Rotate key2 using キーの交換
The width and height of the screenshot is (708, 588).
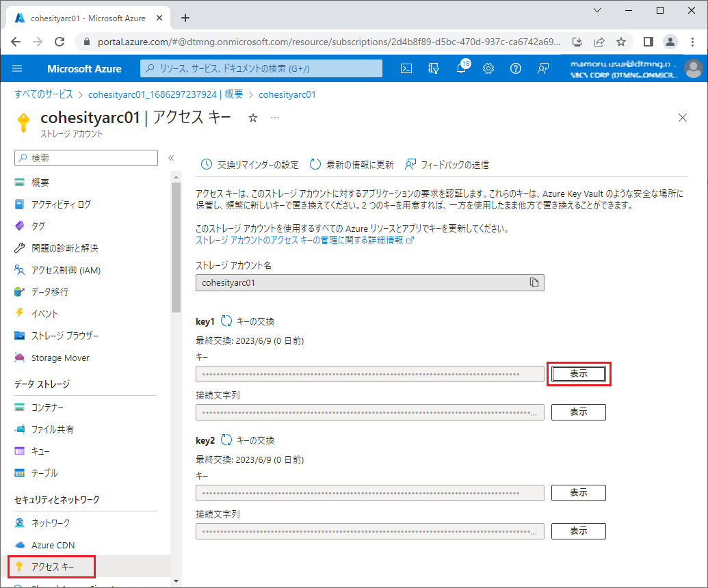(x=248, y=440)
